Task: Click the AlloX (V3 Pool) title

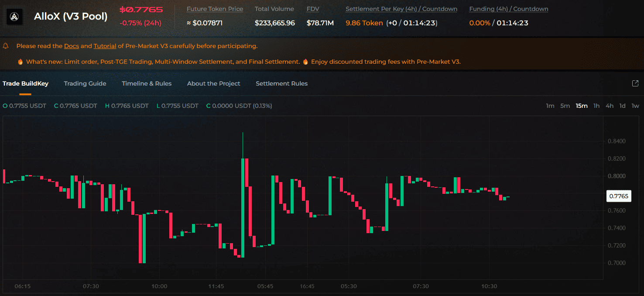Action: coord(71,17)
